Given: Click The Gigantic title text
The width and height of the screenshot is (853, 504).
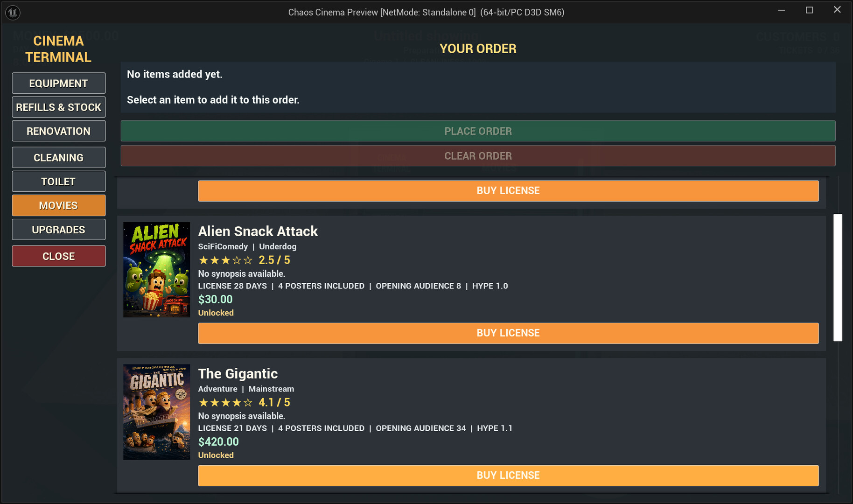Looking at the screenshot, I should tap(238, 373).
